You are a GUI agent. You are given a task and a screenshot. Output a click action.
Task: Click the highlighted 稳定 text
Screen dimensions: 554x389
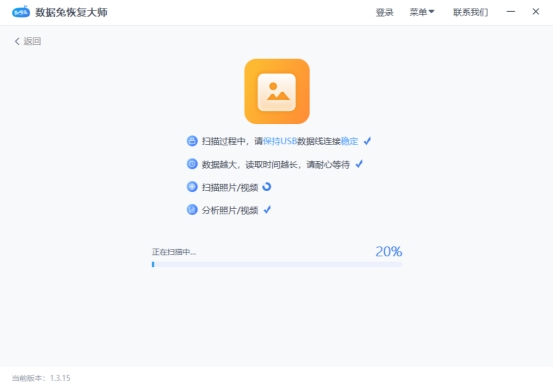click(349, 141)
